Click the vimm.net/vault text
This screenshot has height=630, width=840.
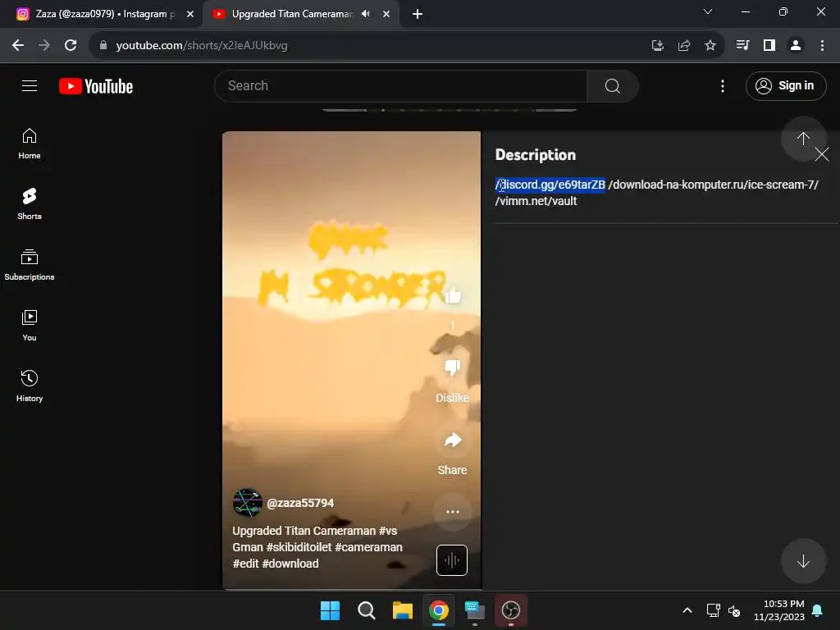coord(536,202)
